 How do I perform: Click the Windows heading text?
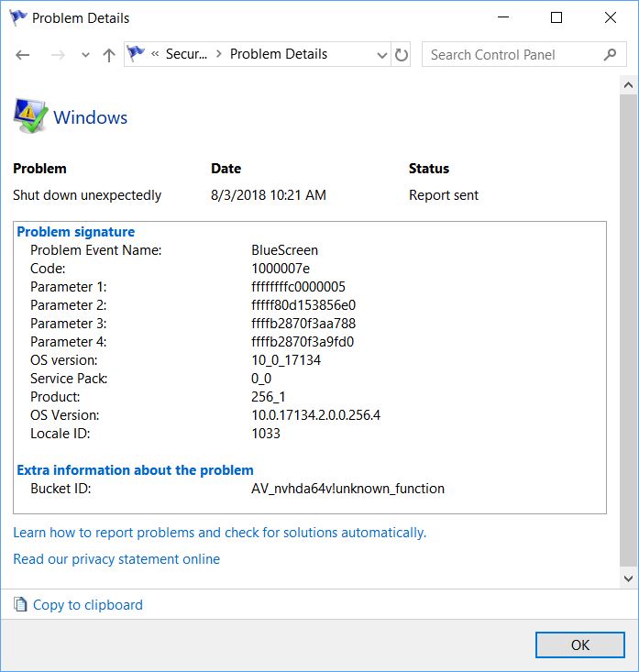tap(91, 117)
